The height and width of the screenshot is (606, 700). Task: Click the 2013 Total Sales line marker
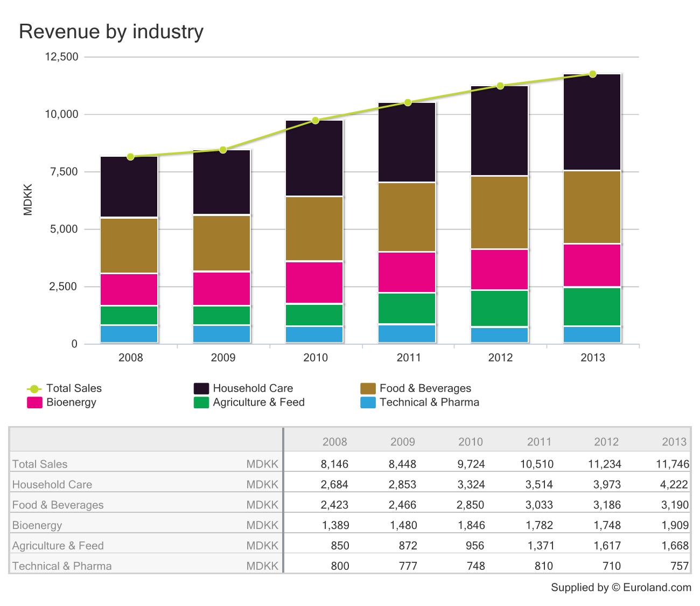tap(592, 74)
